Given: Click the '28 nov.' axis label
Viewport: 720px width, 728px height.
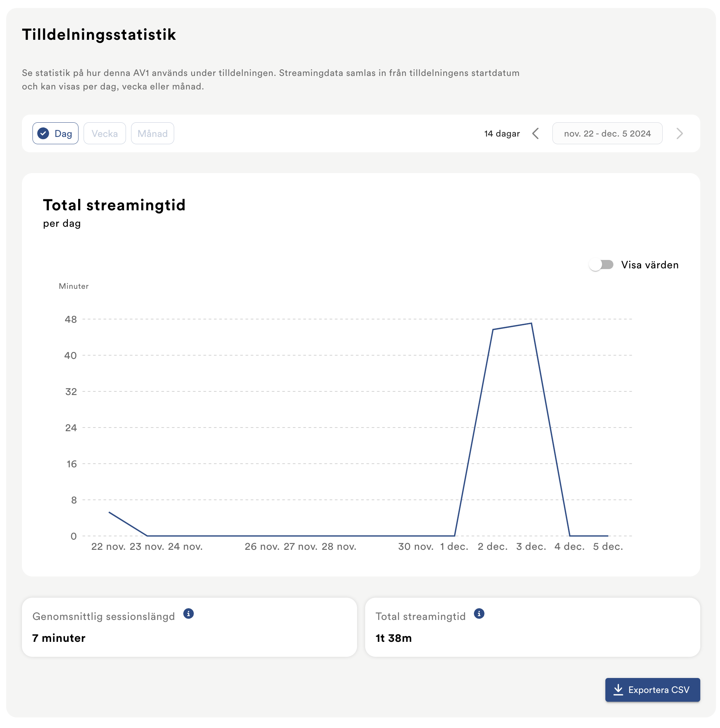Looking at the screenshot, I should tap(339, 547).
